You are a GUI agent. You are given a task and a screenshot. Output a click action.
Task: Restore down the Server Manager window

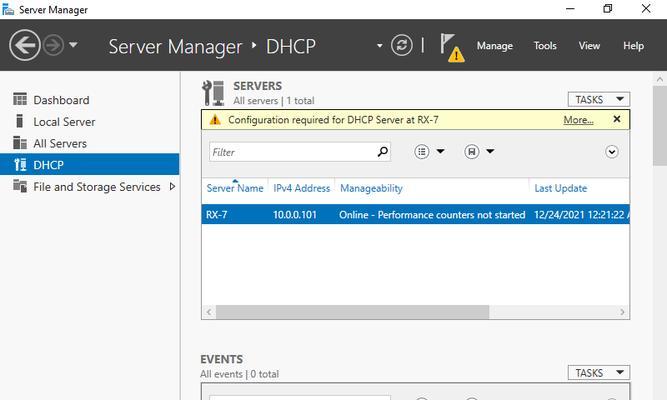[x=608, y=9]
